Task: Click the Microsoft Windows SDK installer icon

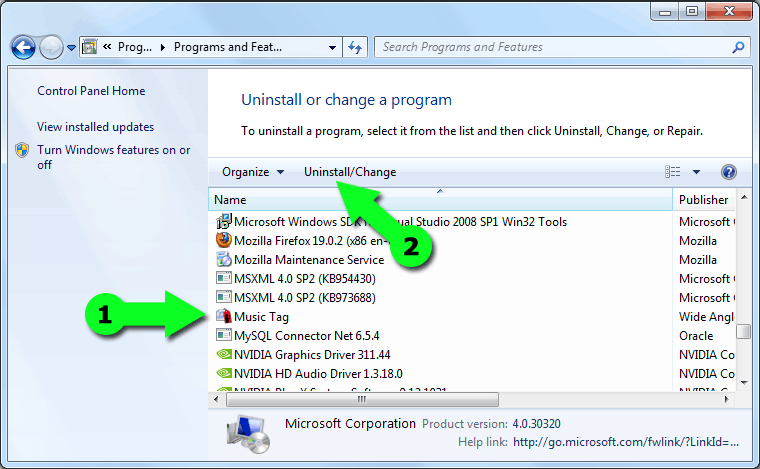Action: tap(223, 221)
